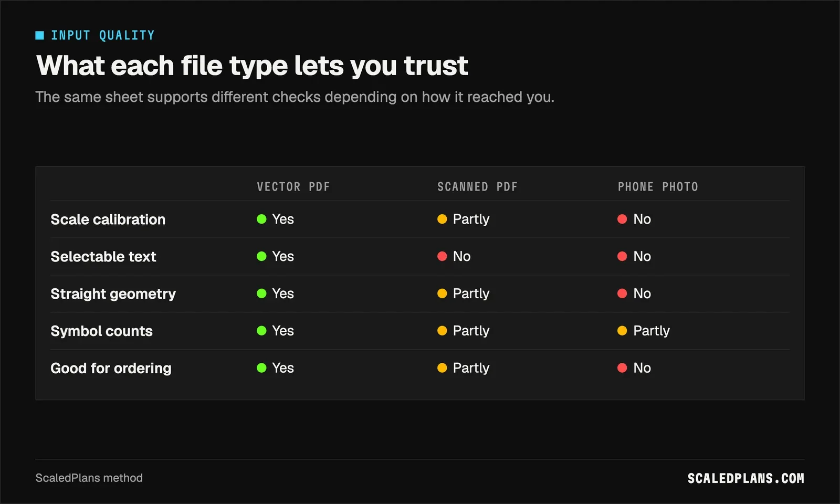This screenshot has height=504, width=840.
Task: Click 'No' in the Straight geometry row
Action: pos(642,294)
